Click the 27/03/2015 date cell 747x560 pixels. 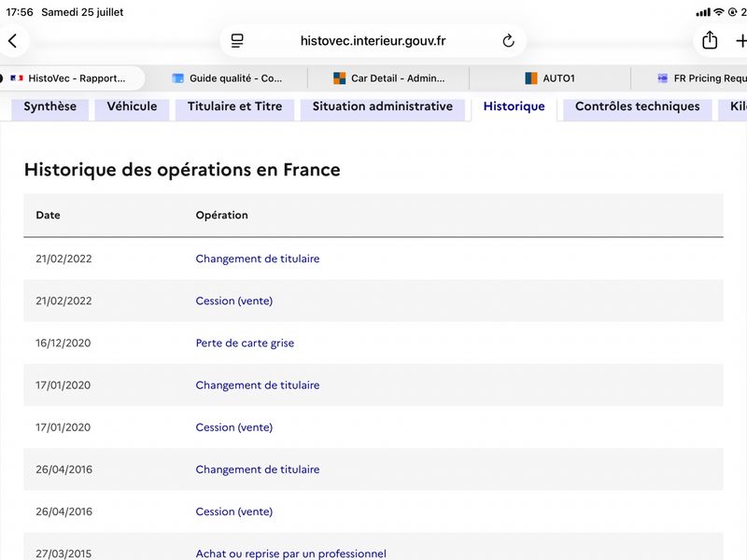tap(63, 553)
